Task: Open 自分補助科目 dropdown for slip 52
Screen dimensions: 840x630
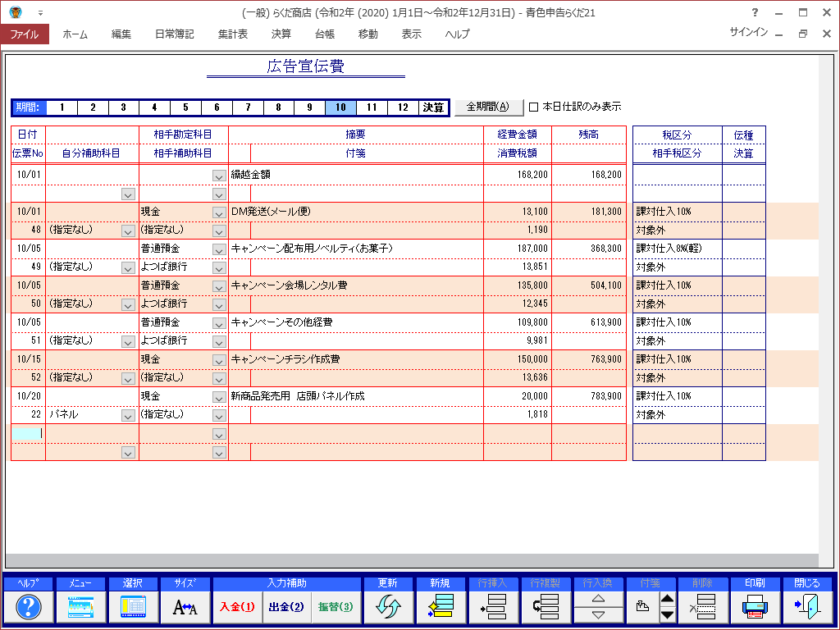Action: point(127,379)
